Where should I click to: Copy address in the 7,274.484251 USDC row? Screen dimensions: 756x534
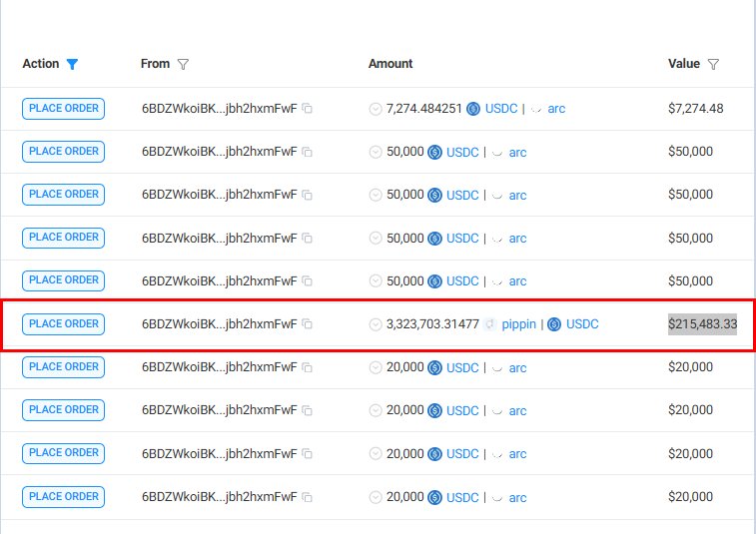[308, 109]
